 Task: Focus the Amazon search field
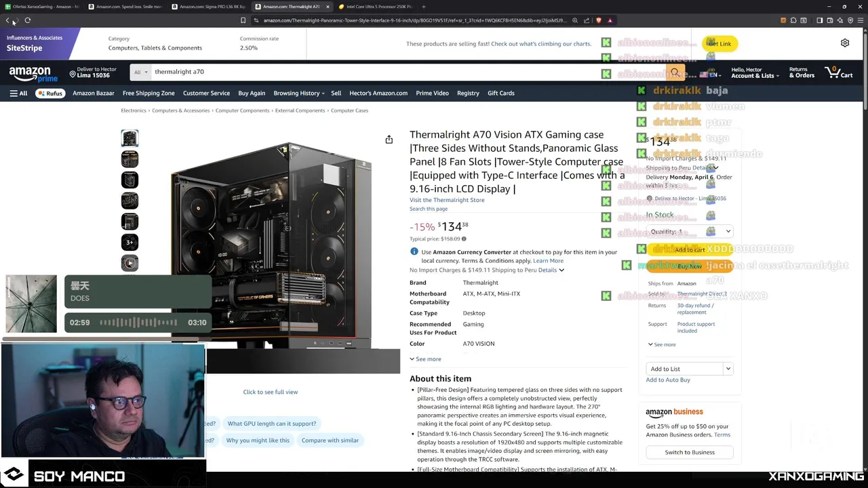407,72
